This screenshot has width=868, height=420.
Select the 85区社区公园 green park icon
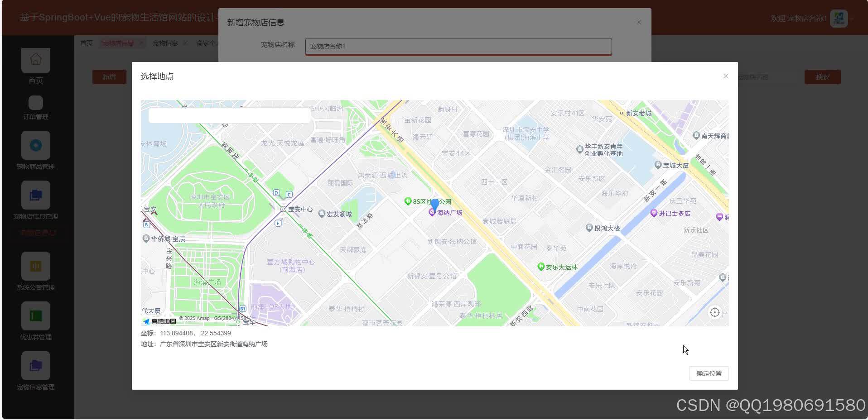pos(408,201)
